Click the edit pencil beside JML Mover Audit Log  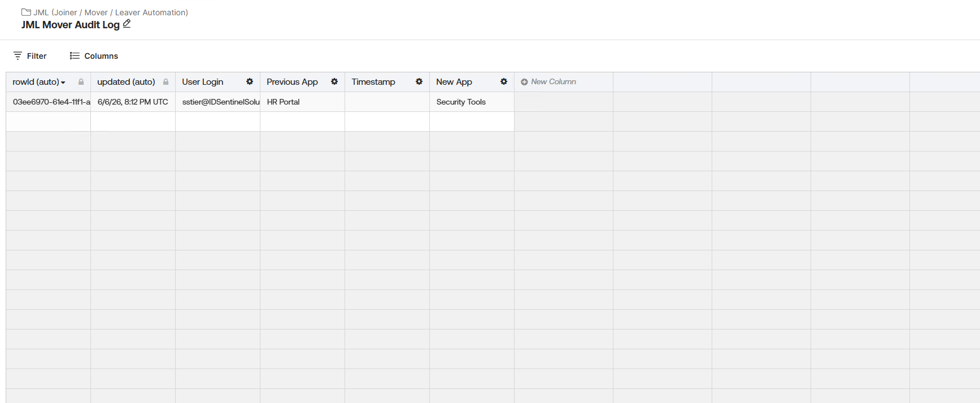coord(127,24)
